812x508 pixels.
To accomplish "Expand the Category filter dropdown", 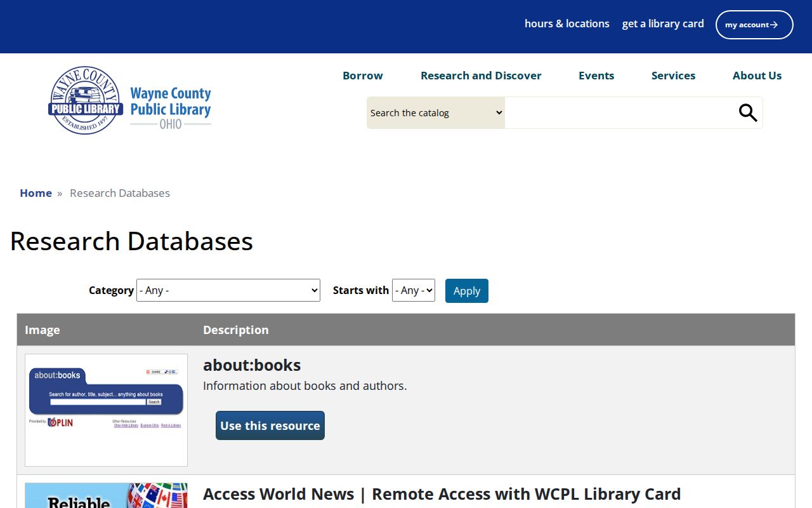I will pos(228,290).
